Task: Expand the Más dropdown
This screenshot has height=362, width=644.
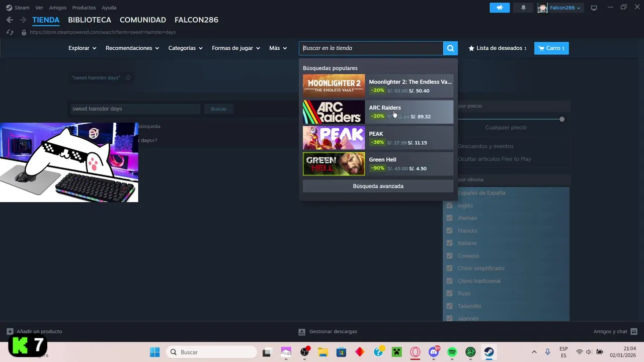Action: click(x=278, y=48)
